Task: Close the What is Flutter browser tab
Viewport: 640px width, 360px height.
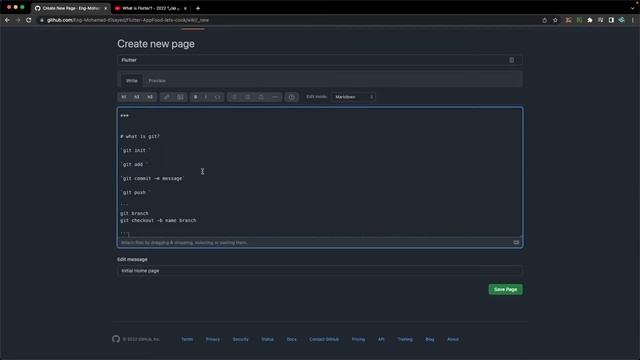Action: 185,8
